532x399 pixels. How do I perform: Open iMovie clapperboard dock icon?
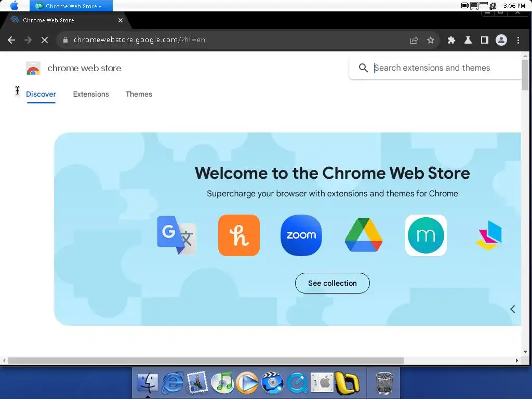tap(272, 383)
